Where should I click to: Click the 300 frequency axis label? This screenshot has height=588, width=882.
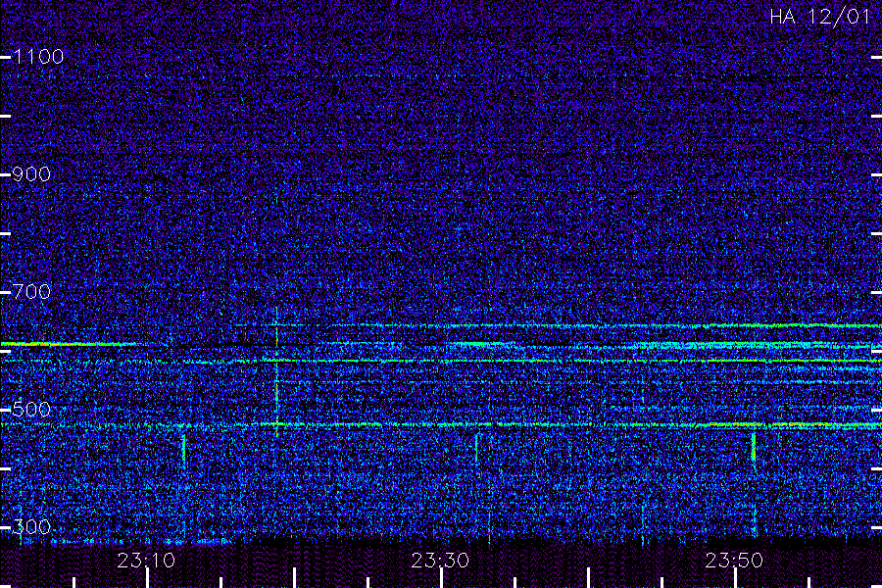[x=31, y=527]
